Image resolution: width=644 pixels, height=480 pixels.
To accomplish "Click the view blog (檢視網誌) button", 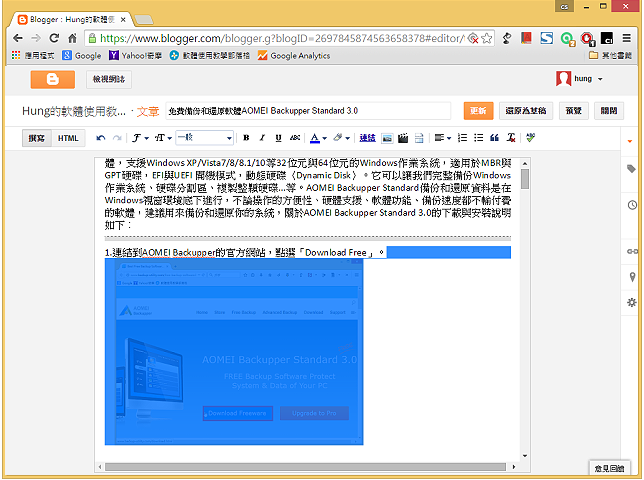I will coord(109,79).
